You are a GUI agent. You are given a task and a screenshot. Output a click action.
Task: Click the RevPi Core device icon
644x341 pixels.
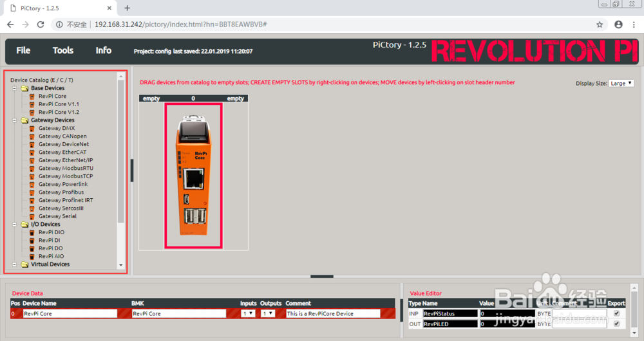pos(32,97)
